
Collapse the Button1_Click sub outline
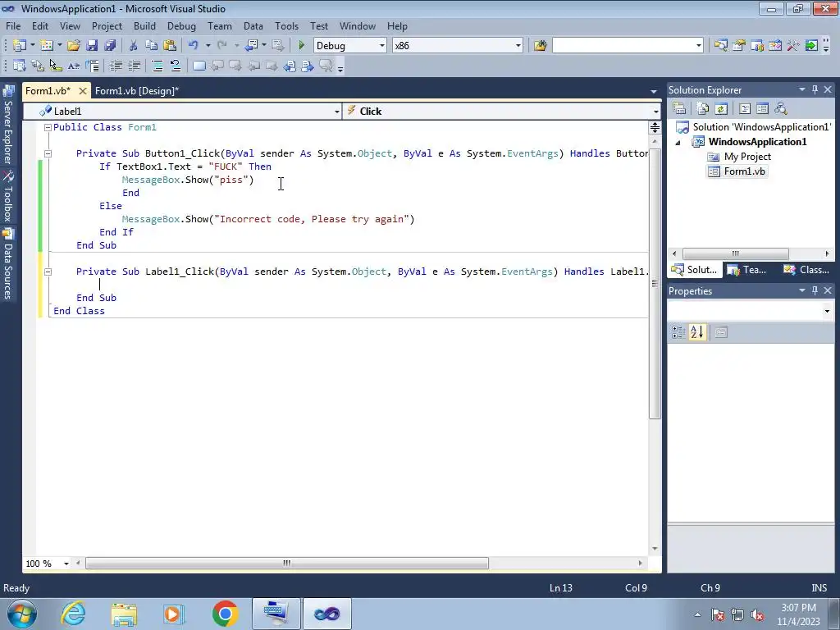click(47, 153)
